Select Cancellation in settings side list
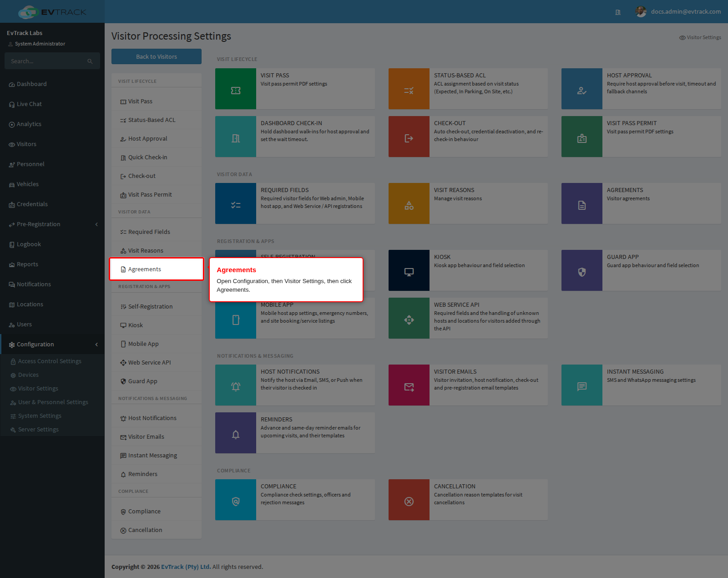Screen dimensions: 728x578 pyautogui.click(x=157, y=530)
